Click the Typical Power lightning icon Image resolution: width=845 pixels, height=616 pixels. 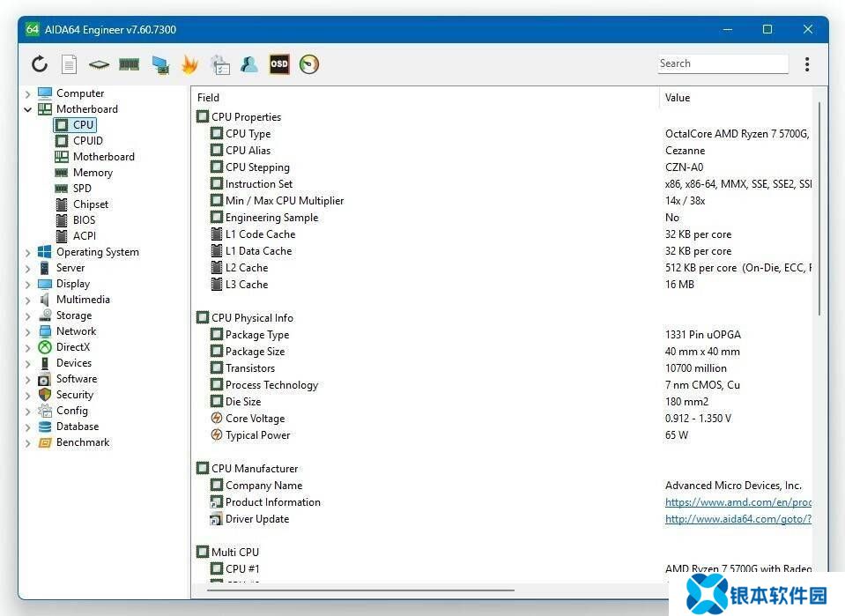tap(217, 435)
